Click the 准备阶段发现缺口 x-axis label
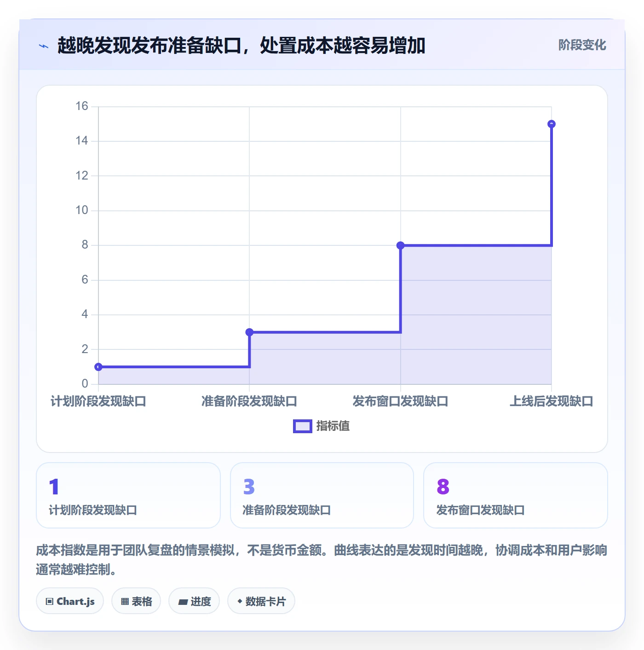The height and width of the screenshot is (650, 644). (249, 401)
